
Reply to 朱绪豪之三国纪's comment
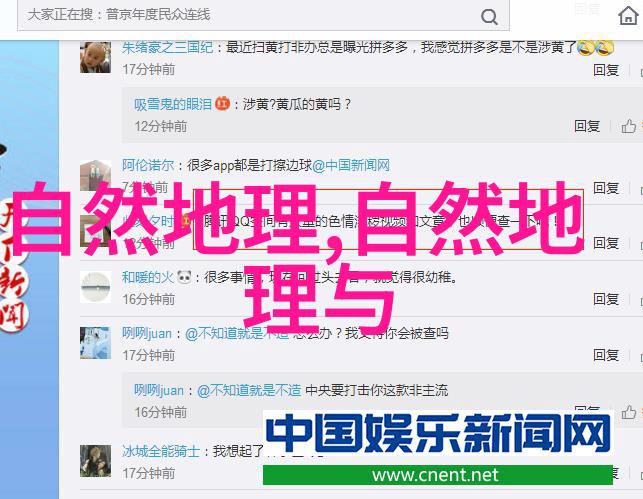(606, 70)
